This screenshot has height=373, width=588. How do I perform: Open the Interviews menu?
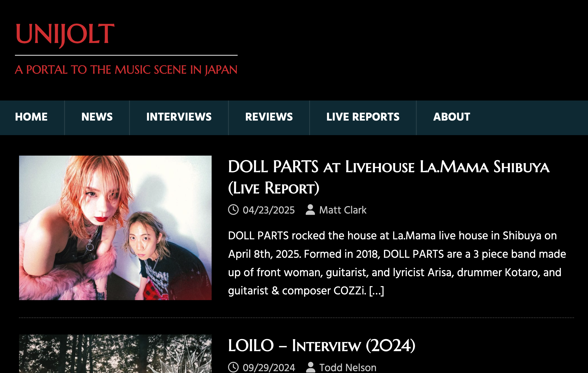[179, 117]
